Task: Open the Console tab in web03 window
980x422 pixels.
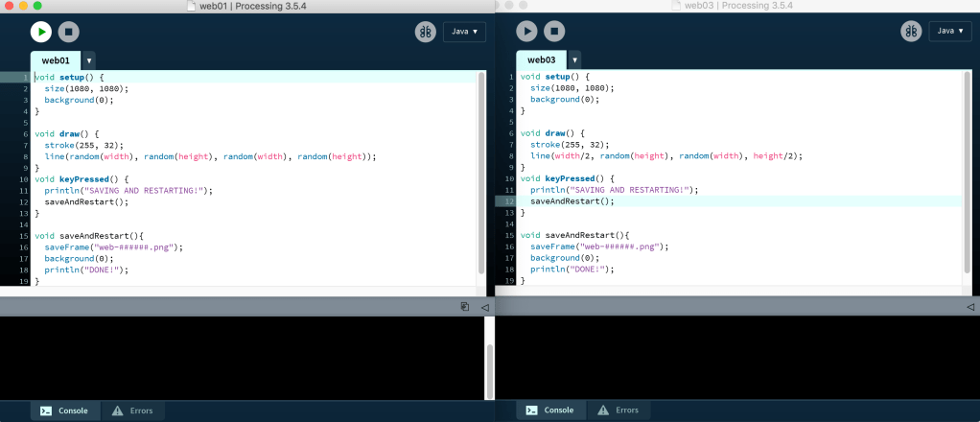Action: (549, 410)
